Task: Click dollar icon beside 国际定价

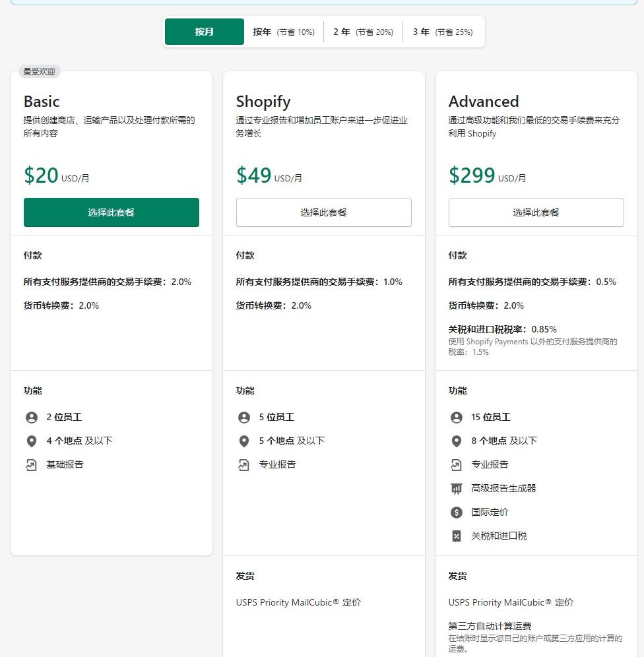Action: [x=457, y=512]
